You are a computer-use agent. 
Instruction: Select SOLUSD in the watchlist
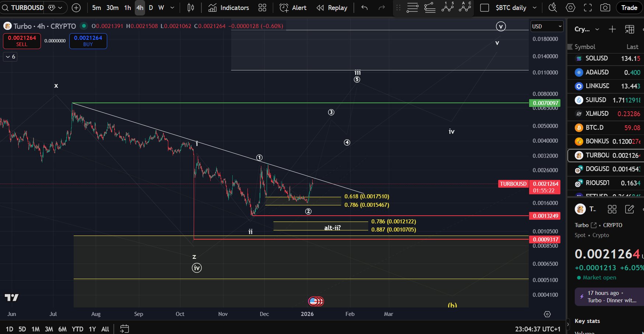coord(606,58)
